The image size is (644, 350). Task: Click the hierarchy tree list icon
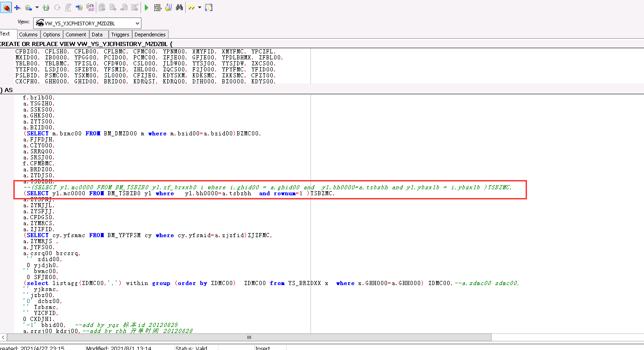point(158,7)
